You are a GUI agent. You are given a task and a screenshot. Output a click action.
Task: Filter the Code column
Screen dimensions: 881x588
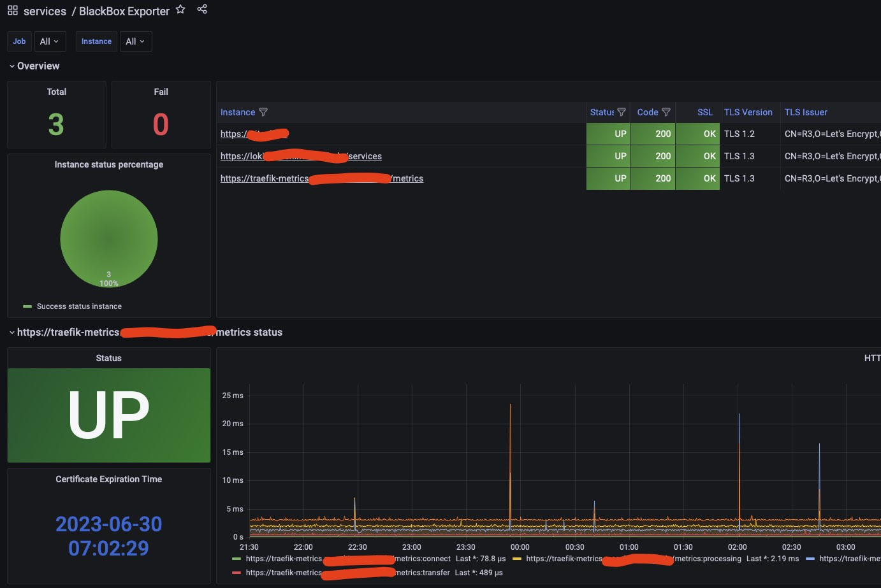pos(666,112)
